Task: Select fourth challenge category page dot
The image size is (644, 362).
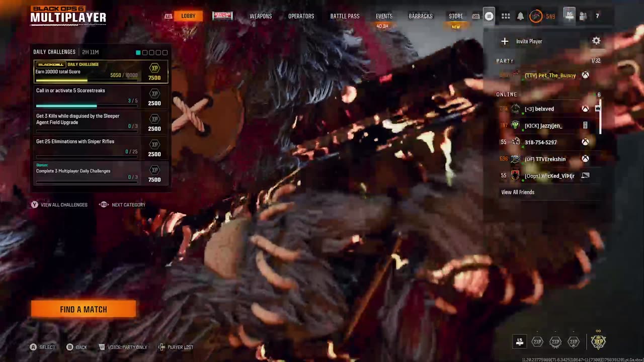Action: tap(158, 52)
